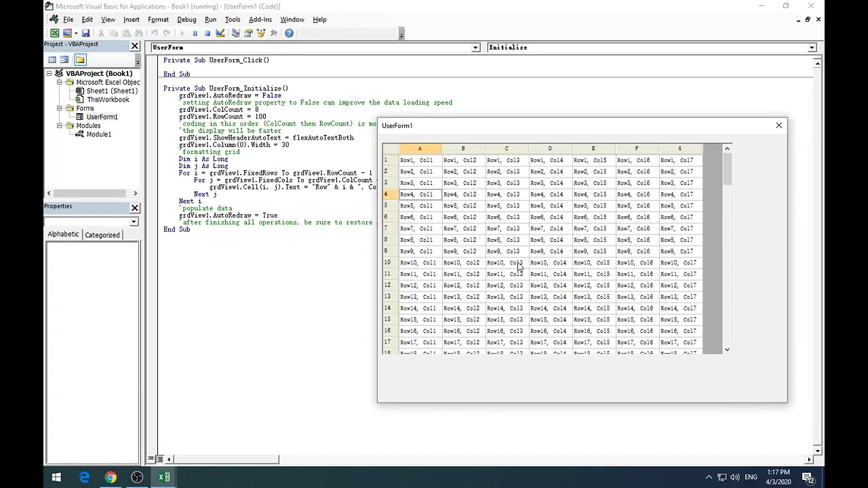Viewport: 868px width, 488px height.
Task: Open the Windows Start menu
Action: coord(56,477)
